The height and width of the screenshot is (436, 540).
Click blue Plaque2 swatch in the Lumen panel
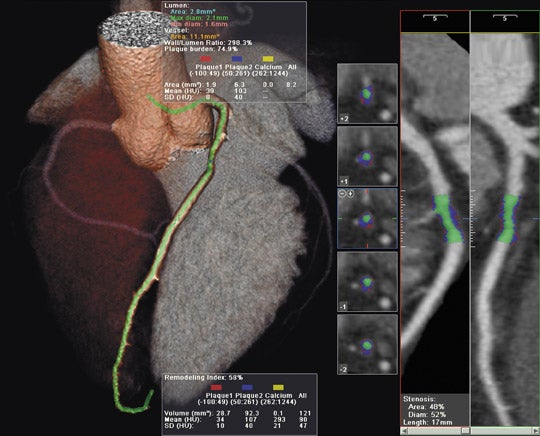pos(237,59)
